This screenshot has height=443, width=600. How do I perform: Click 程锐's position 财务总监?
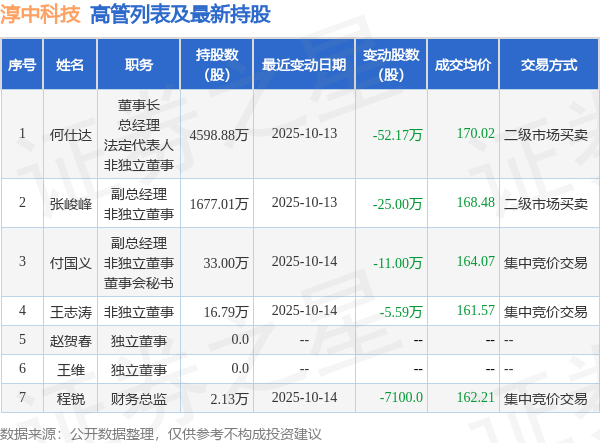(x=139, y=399)
